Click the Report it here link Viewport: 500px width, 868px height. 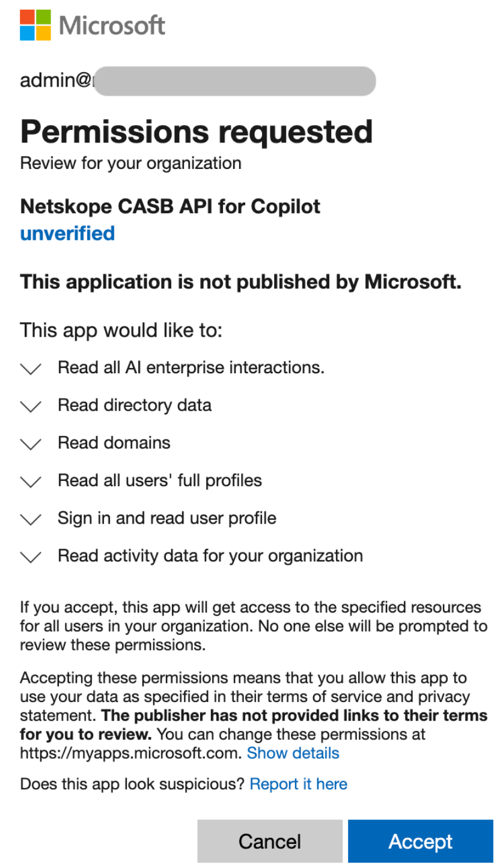[298, 784]
